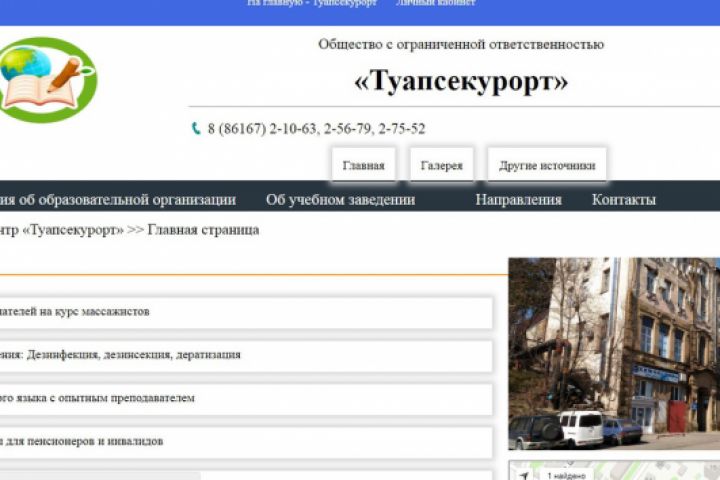Click the map location arrow icon
720x480 pixels.
tap(524, 476)
